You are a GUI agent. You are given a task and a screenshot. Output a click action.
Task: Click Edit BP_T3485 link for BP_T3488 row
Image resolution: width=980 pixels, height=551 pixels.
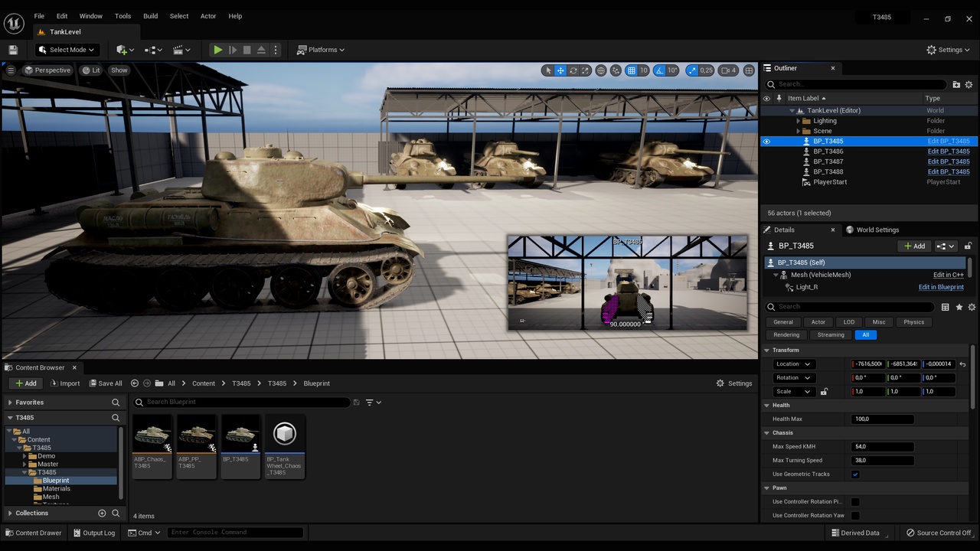pos(949,171)
